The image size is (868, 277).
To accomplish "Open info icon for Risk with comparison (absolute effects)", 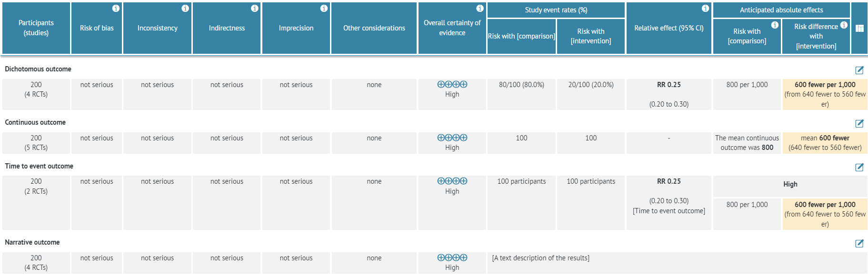I will (x=775, y=25).
